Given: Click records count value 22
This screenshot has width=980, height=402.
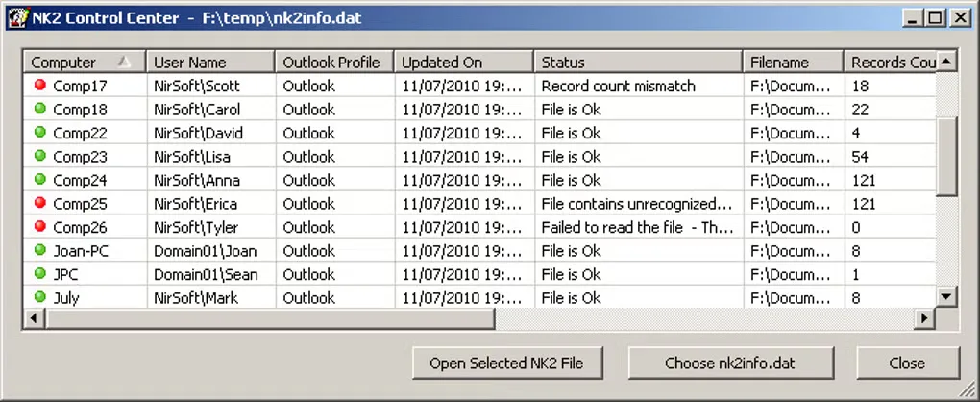Looking at the screenshot, I should coord(860,110).
